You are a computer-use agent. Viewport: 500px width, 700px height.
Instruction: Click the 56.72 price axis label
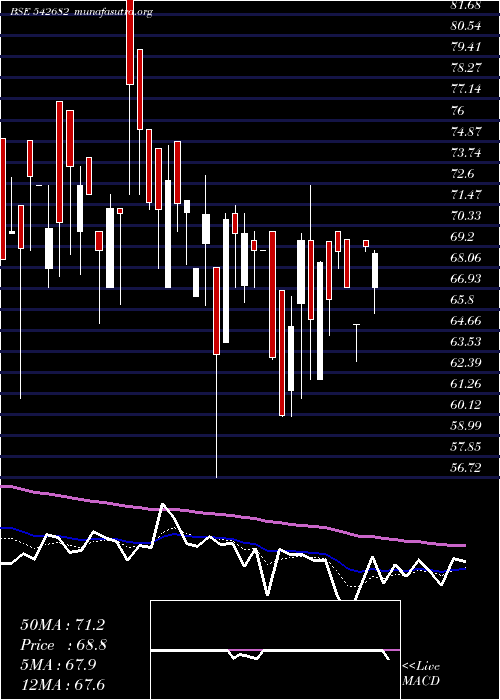(466, 467)
